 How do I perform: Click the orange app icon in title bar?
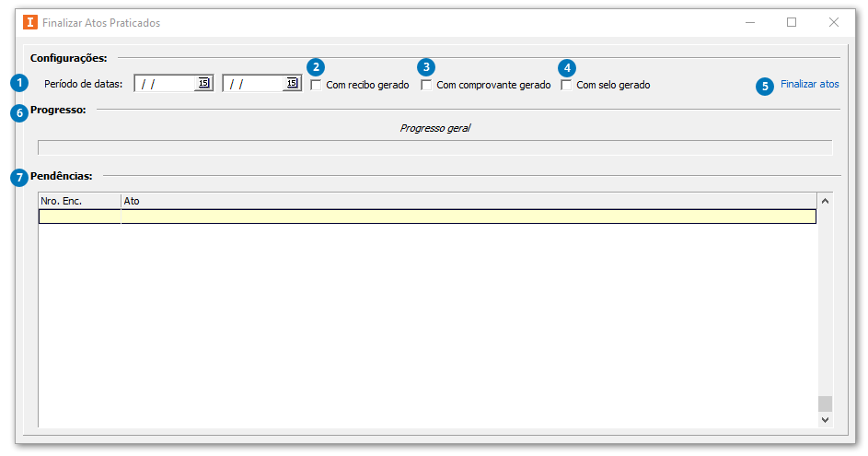tap(30, 22)
